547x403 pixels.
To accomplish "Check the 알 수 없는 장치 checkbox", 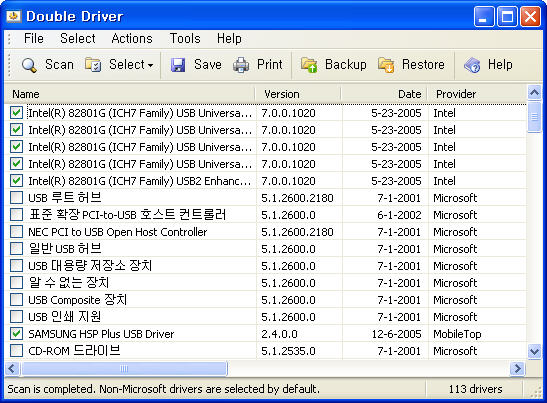I will [16, 283].
